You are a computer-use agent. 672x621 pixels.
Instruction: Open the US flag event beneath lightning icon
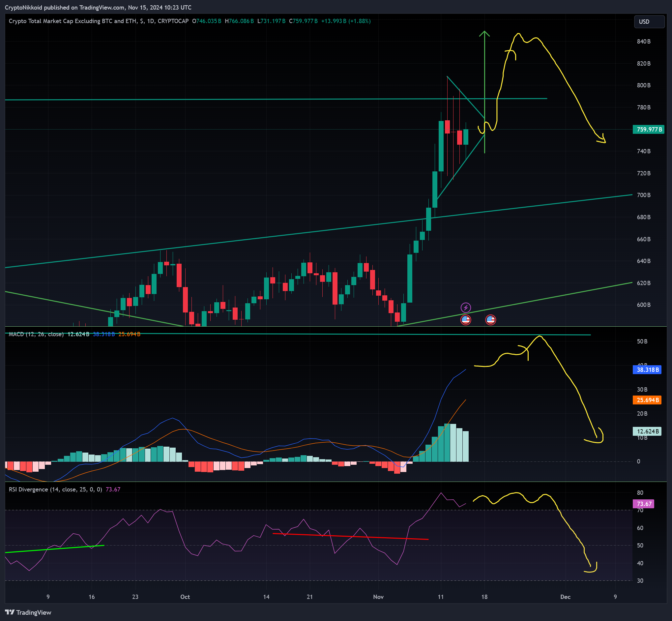pos(465,320)
